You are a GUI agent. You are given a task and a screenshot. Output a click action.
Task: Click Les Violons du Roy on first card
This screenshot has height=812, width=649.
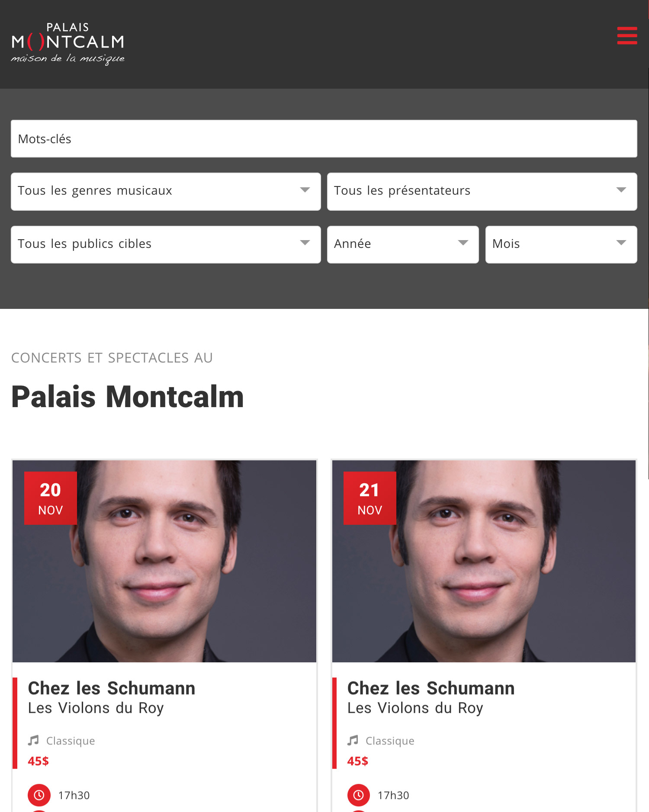(96, 708)
